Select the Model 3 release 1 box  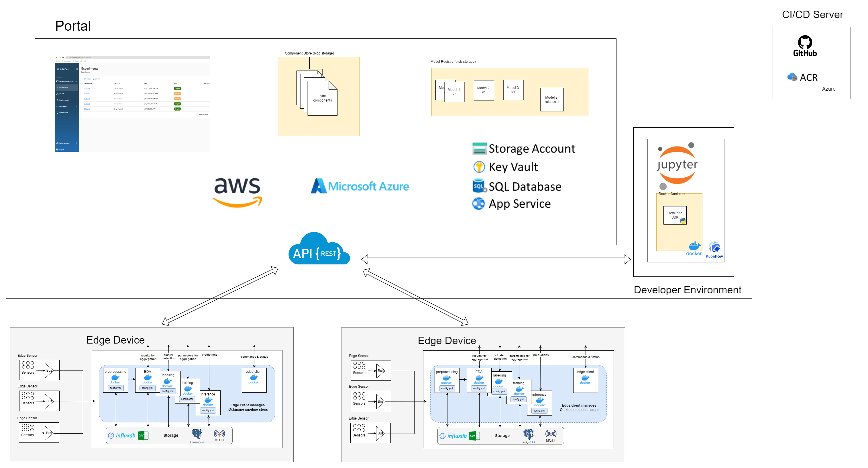(552, 100)
